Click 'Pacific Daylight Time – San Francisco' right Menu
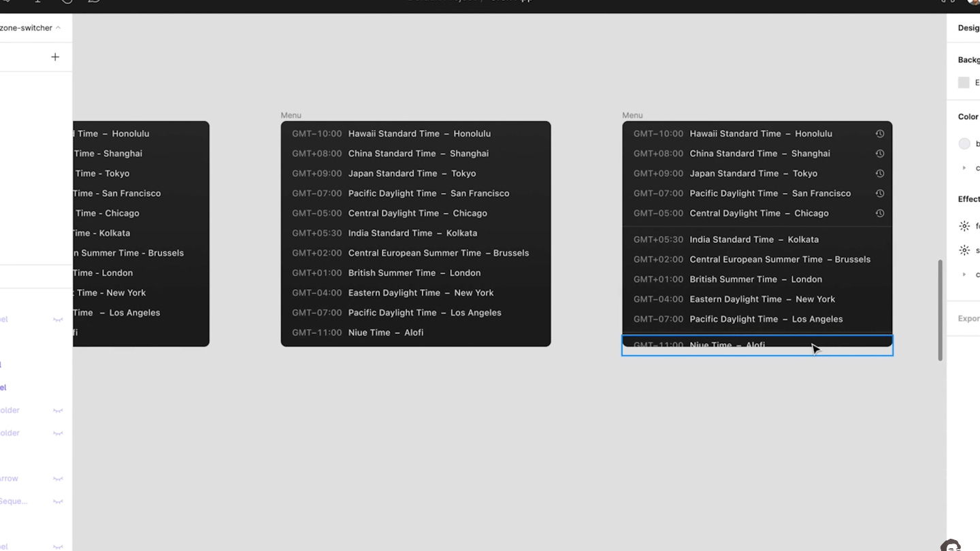The image size is (980, 551). tap(770, 193)
